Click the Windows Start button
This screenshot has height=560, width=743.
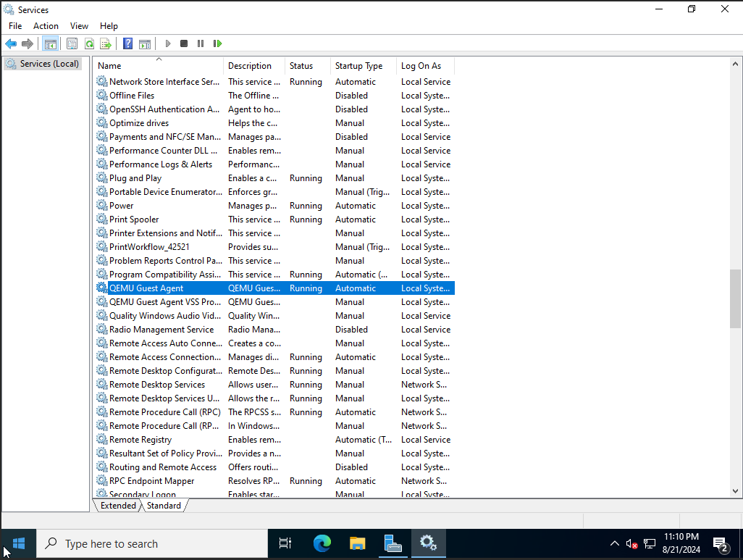[19, 543]
